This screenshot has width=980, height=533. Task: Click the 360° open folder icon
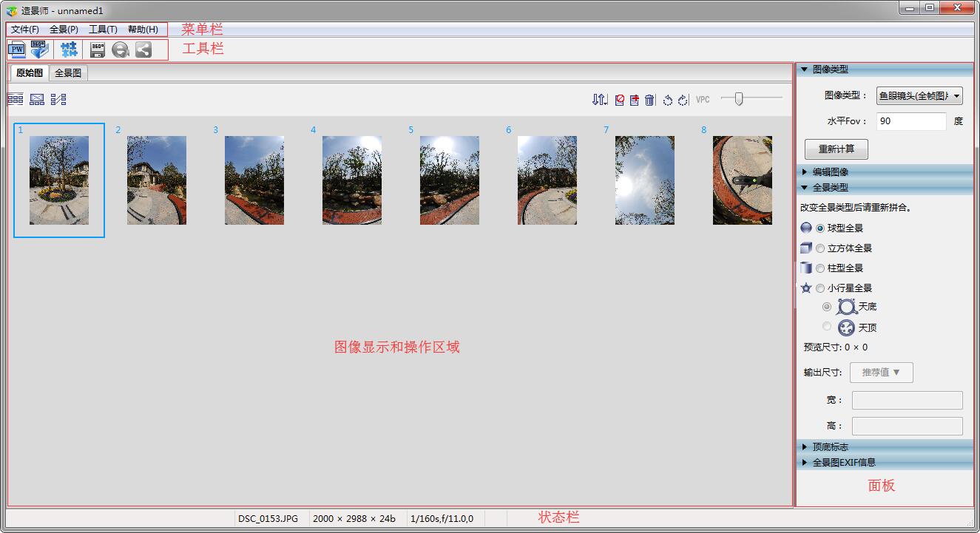39,50
